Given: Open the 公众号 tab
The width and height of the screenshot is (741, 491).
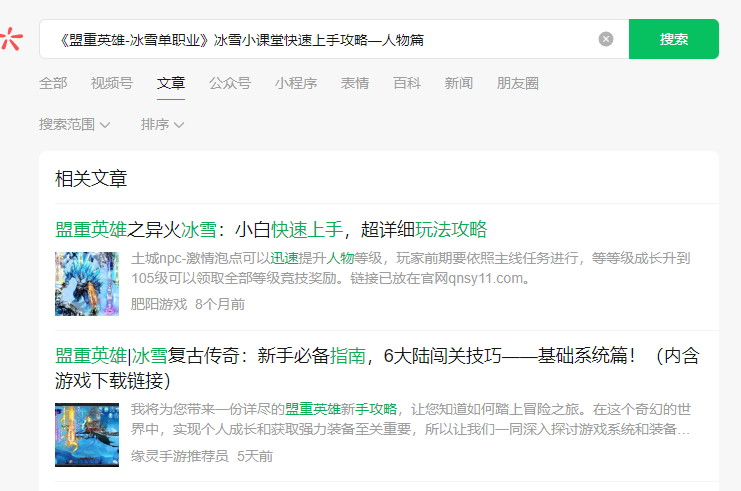Looking at the screenshot, I should (230, 84).
